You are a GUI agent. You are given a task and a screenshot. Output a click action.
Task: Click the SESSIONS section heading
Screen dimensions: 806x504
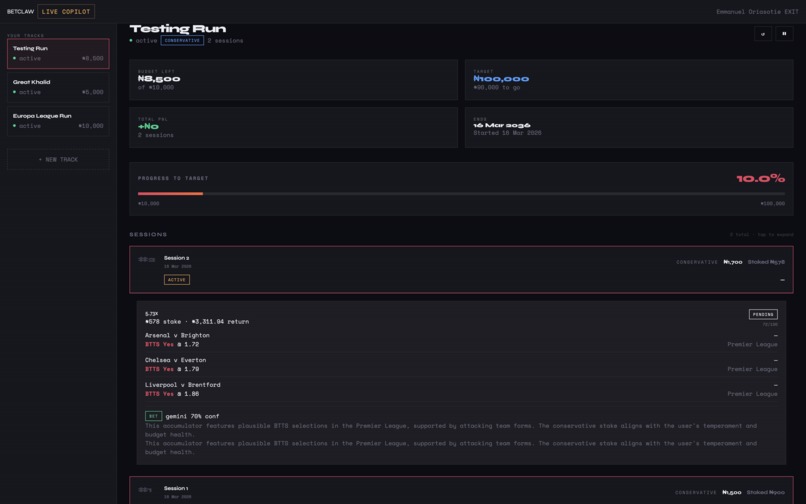148,235
